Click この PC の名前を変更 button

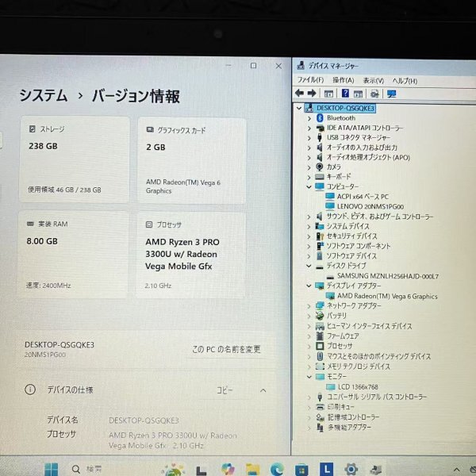point(226,349)
